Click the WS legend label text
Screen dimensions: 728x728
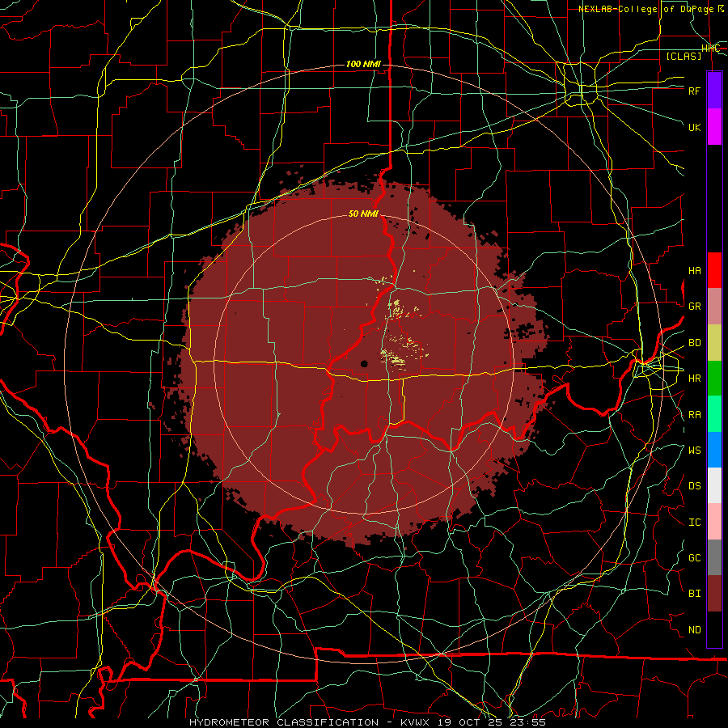click(694, 451)
